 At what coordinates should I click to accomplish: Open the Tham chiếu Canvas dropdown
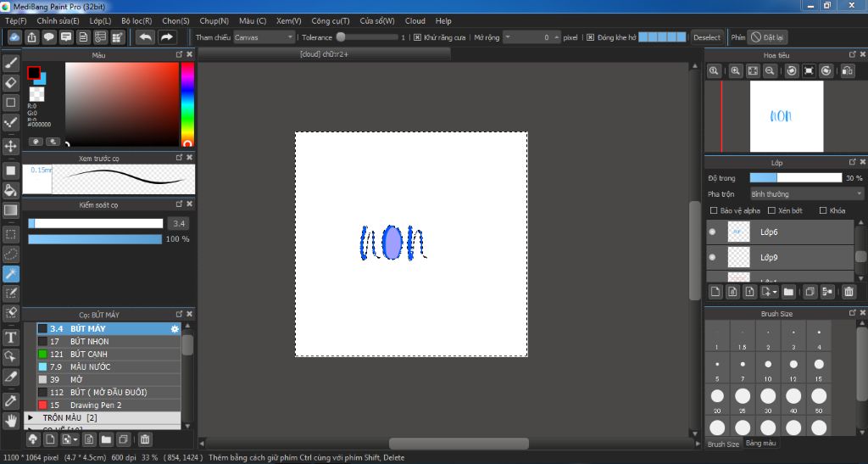coord(264,37)
